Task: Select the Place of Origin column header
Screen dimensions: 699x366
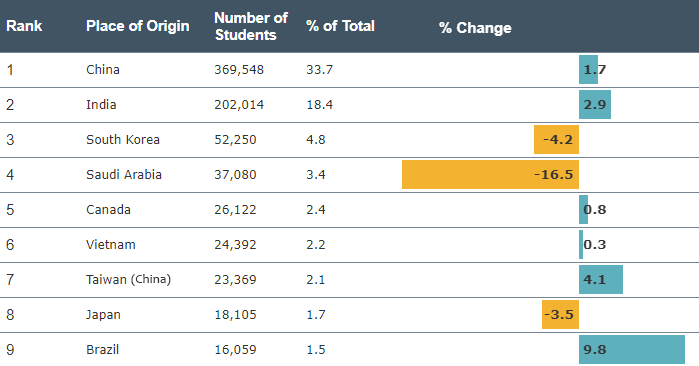Action: click(138, 26)
